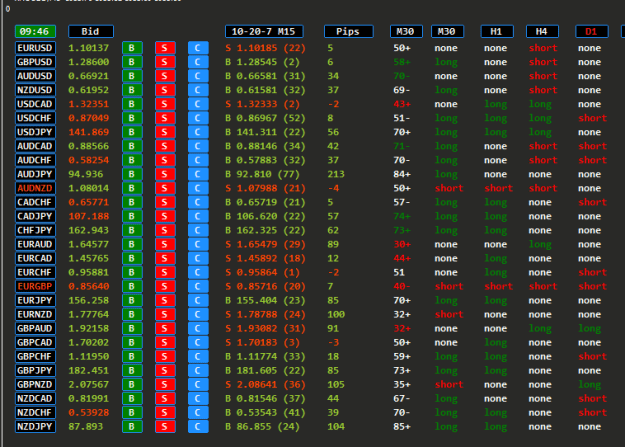Click the green B button for CHFJPY
The width and height of the screenshot is (625, 447).
pos(132,230)
